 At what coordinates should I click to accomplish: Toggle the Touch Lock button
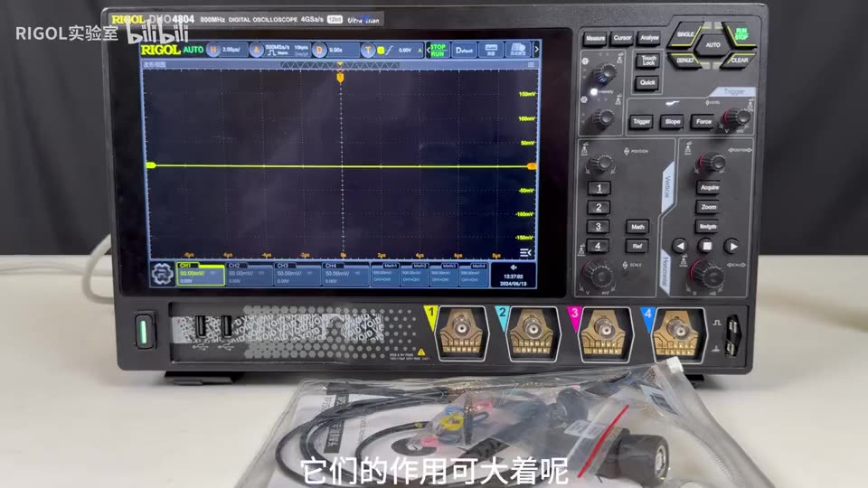[x=647, y=61]
